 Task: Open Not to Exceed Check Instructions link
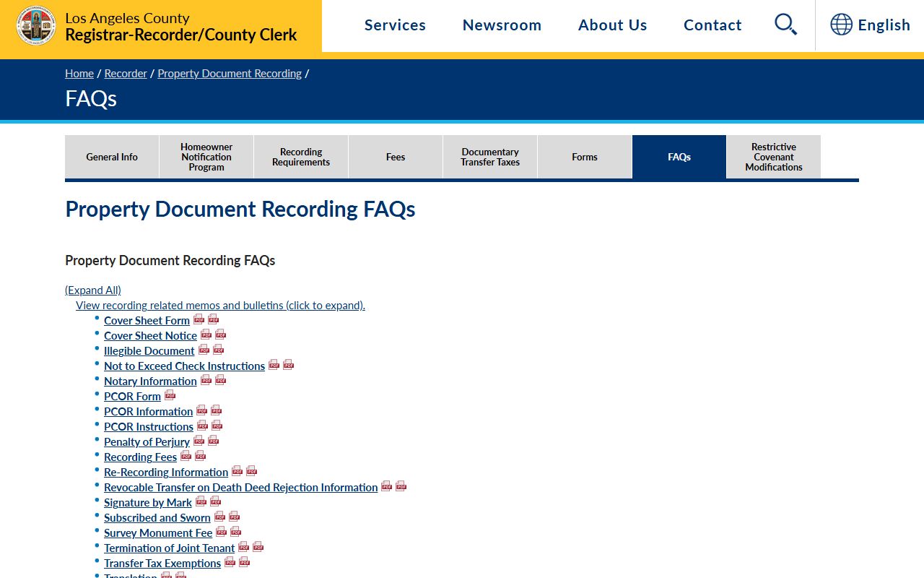[184, 366]
